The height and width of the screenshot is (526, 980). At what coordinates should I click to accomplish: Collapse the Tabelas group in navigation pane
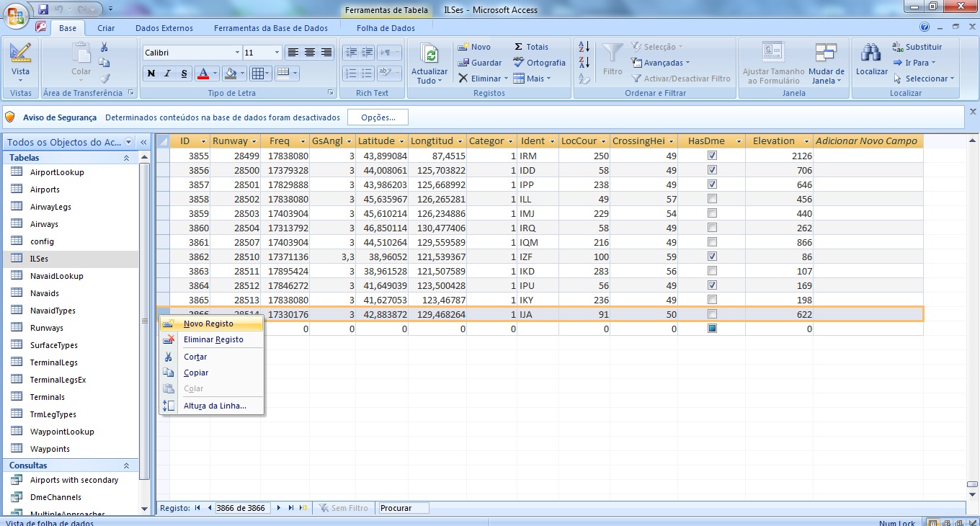click(127, 158)
